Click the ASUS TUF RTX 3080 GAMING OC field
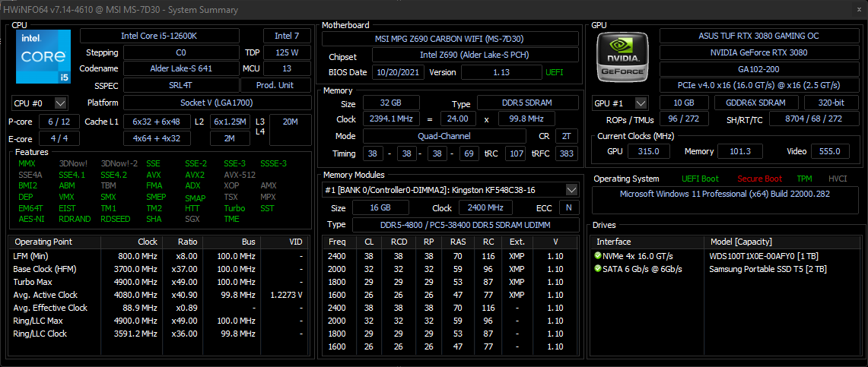This screenshot has height=367, width=868. [x=758, y=36]
